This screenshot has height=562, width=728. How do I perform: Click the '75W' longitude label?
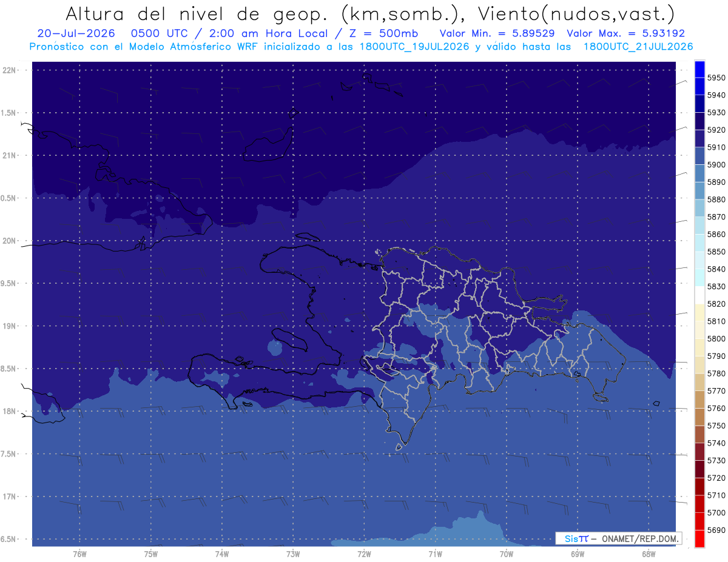coord(151,554)
